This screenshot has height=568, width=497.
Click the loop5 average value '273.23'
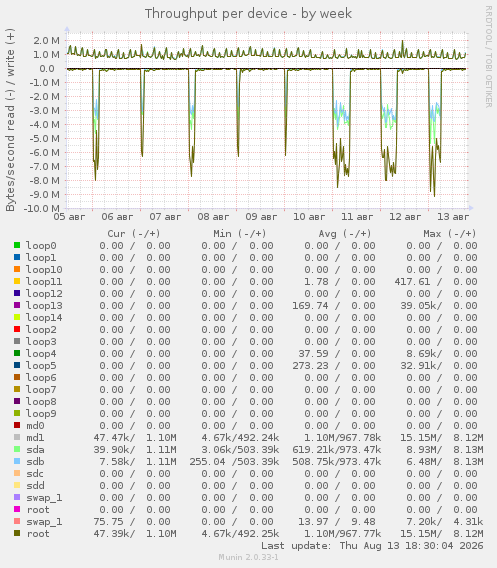(x=310, y=366)
